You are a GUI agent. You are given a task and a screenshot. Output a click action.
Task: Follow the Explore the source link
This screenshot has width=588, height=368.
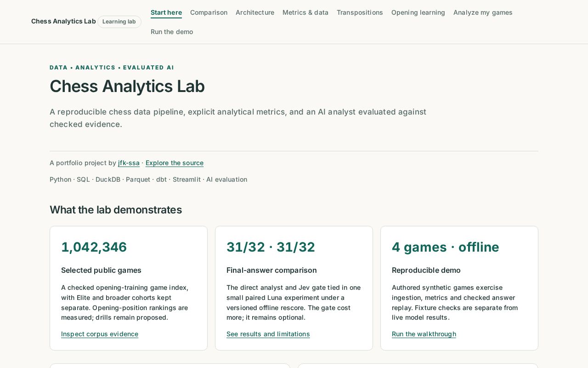point(175,163)
